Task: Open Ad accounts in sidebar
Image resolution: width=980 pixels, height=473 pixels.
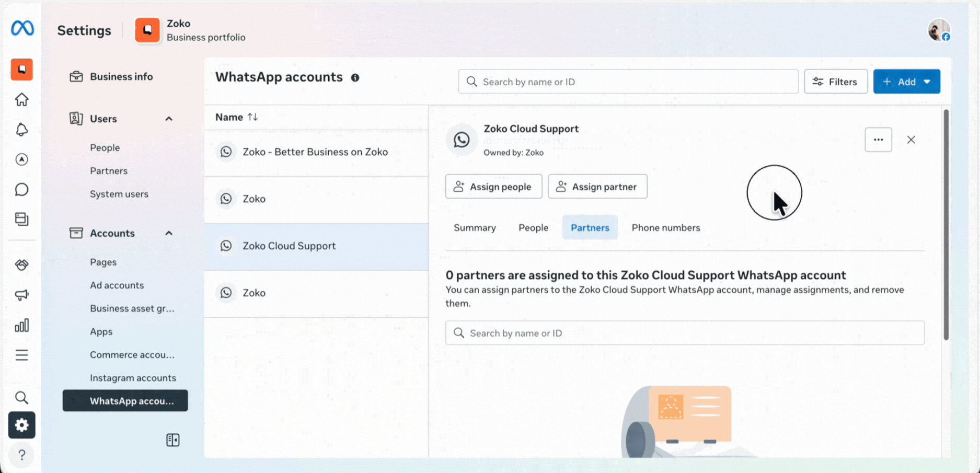Action: click(117, 285)
